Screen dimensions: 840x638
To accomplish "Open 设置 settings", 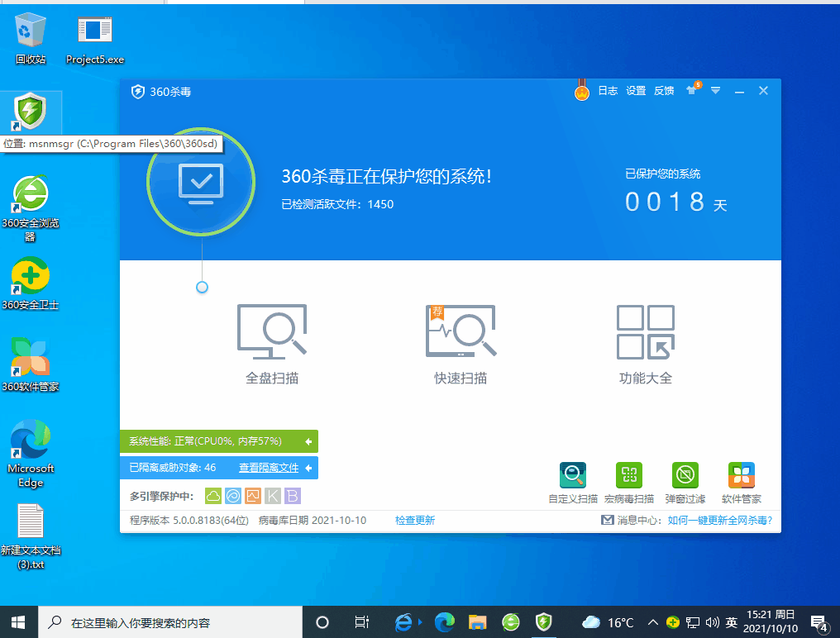I will (636, 91).
